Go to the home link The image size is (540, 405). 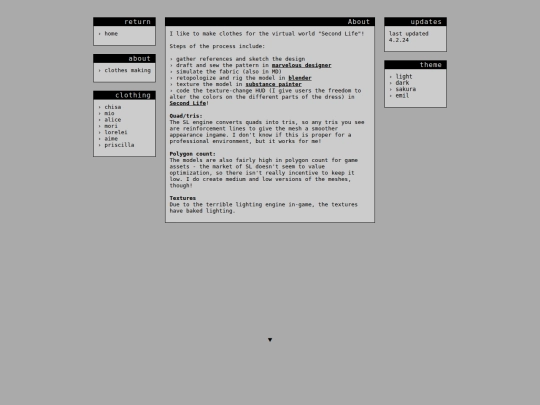tap(111, 34)
